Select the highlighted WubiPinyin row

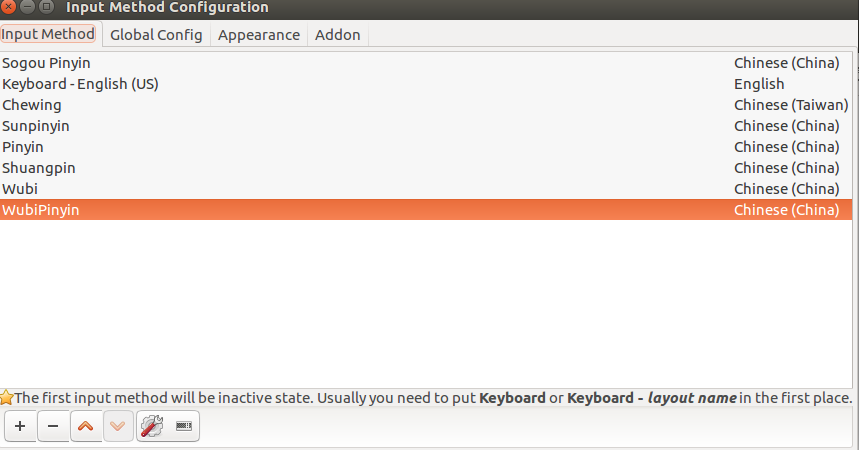coord(40,210)
